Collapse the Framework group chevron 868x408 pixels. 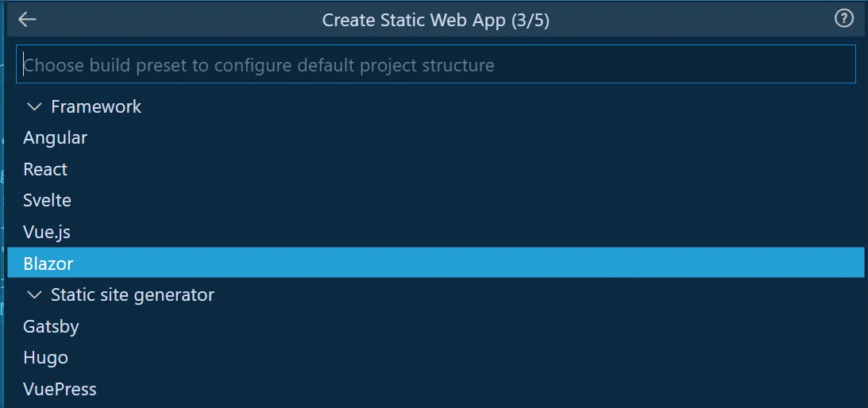(35, 106)
